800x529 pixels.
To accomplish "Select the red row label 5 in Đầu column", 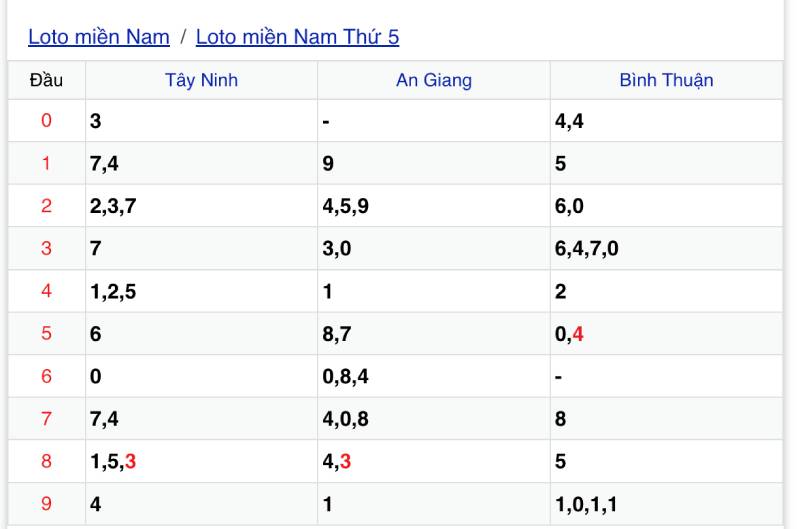I will point(46,334).
